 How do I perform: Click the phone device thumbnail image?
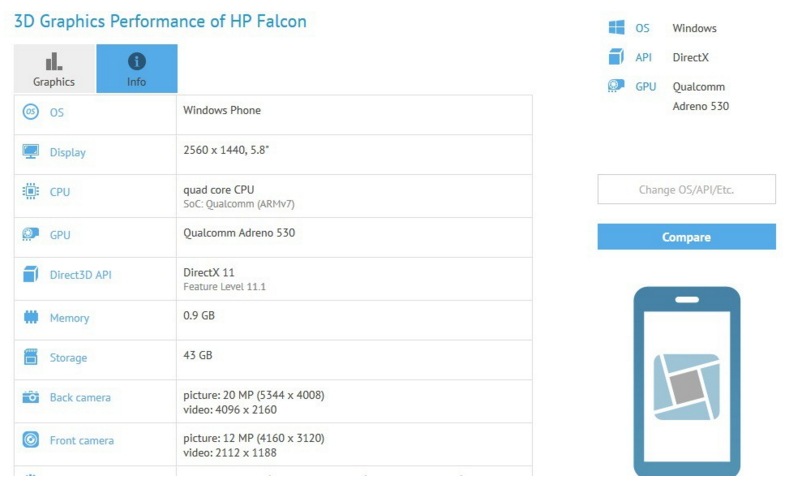tap(687, 381)
